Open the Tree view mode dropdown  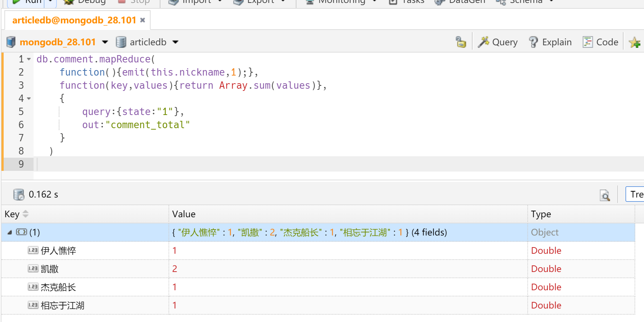636,194
